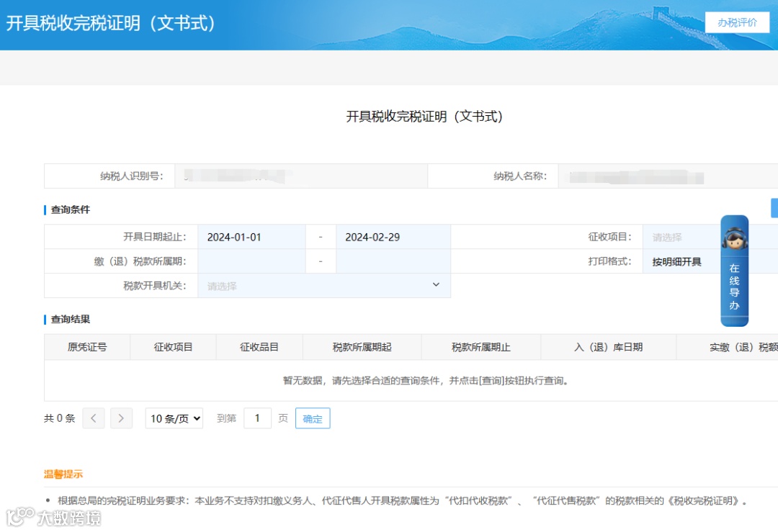778x532 pixels.
Task: Expand the 税款开具机关 dropdown arrow
Action: (436, 285)
